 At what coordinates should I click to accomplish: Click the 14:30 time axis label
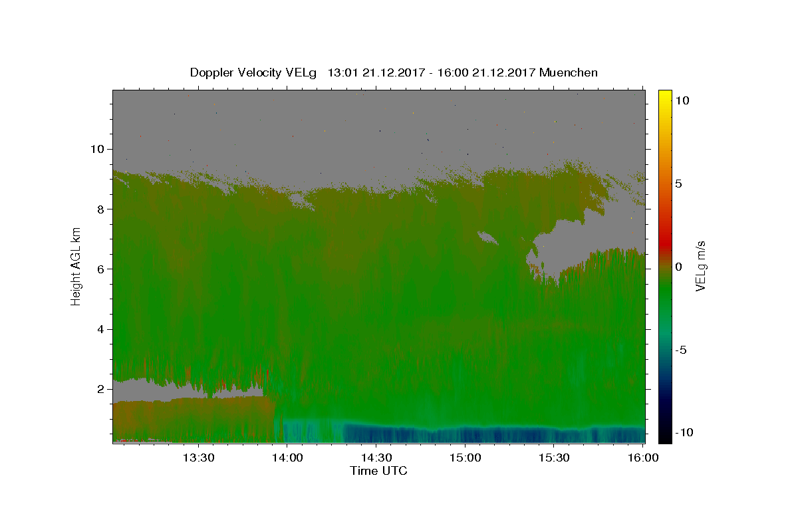[x=376, y=458]
